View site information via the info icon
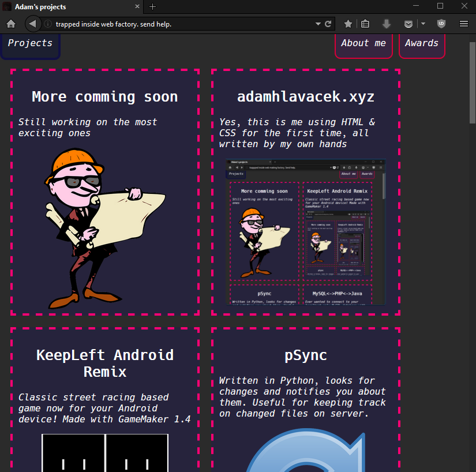476x472 pixels. pyautogui.click(x=47, y=24)
